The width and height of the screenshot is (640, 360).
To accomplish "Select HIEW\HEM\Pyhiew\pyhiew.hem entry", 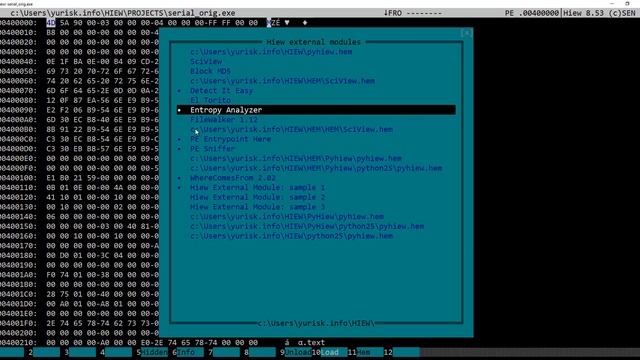I will point(296,158).
